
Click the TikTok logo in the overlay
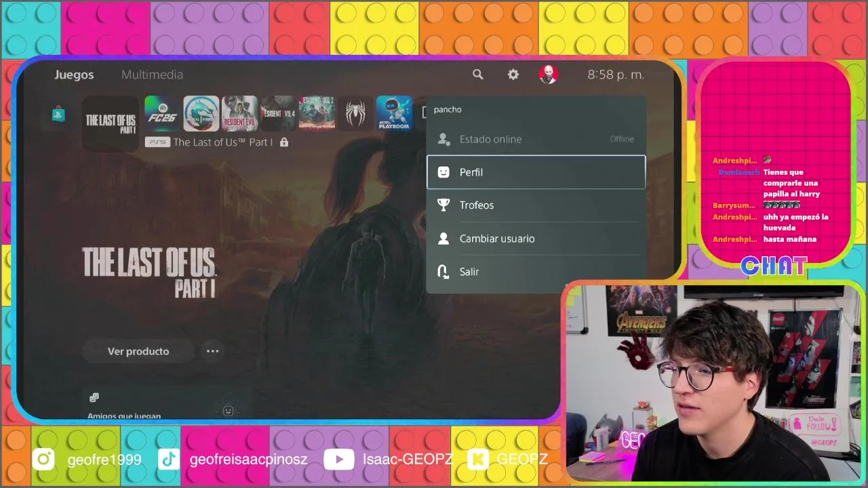pyautogui.click(x=168, y=460)
